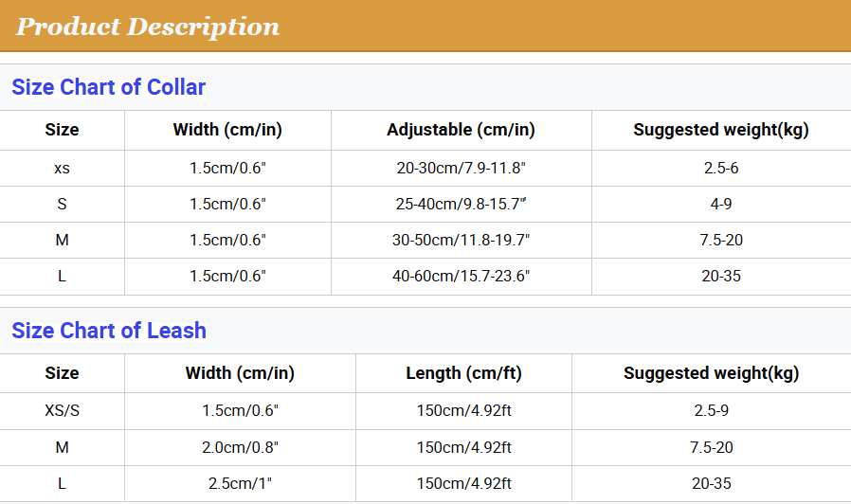This screenshot has height=504, width=851.
Task: Select the Length (cm/ft) column header
Action: 463,373
